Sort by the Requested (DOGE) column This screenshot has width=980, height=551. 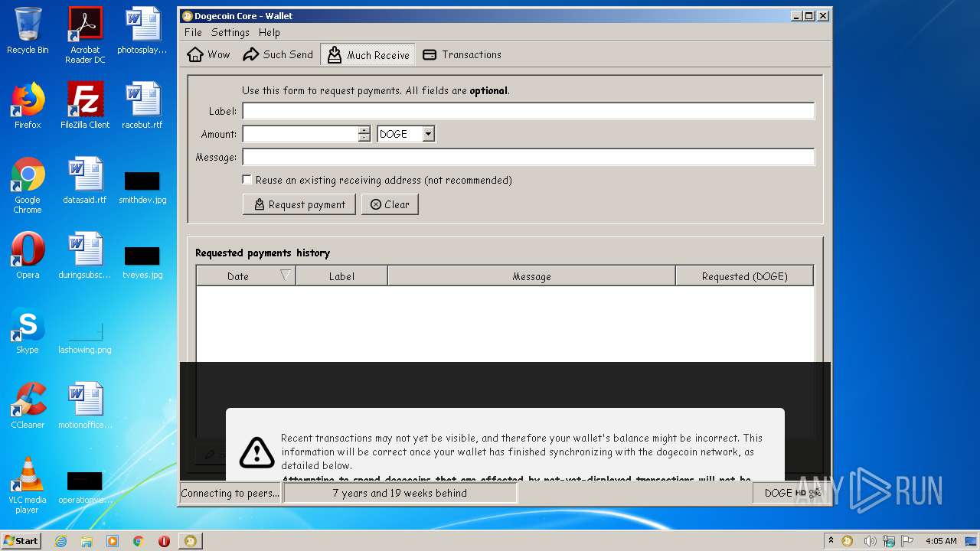click(744, 276)
